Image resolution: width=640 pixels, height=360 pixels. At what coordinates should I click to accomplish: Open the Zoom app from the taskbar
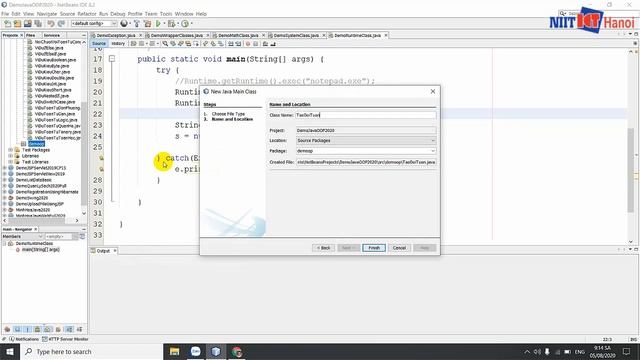tap(196, 351)
